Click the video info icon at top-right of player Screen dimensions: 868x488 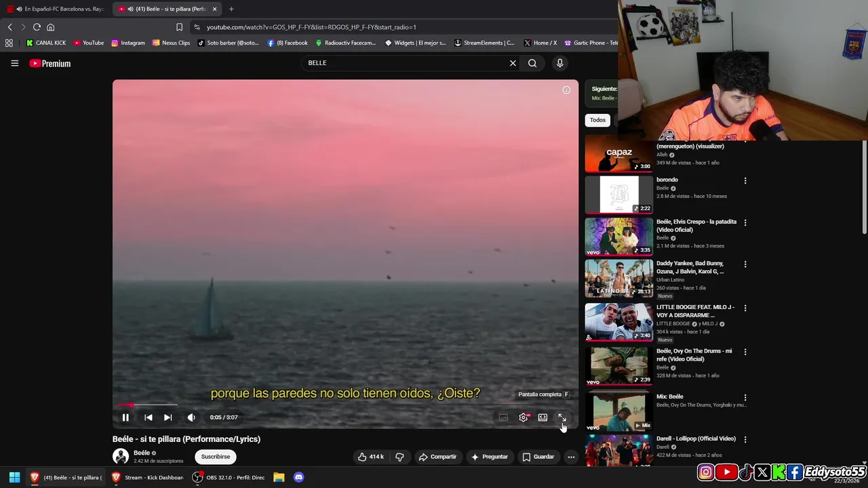click(x=566, y=90)
